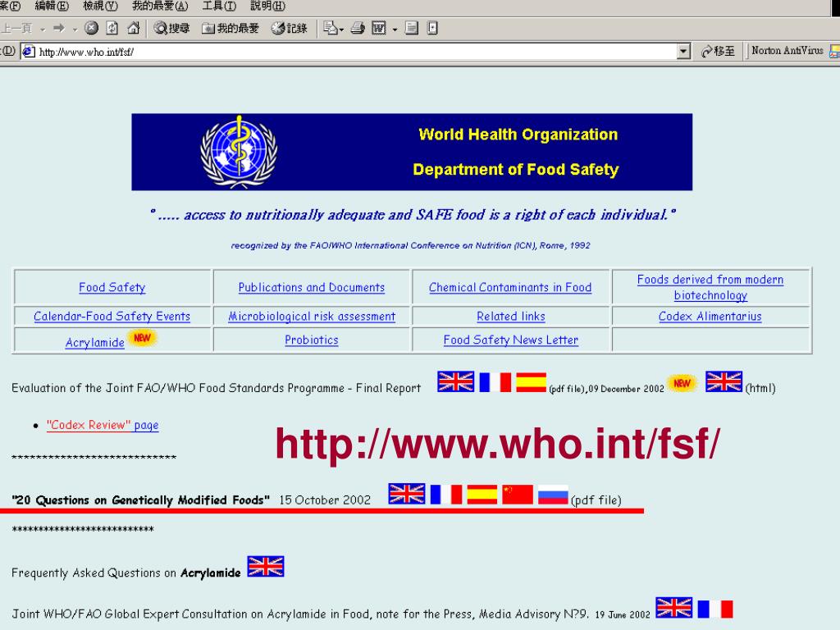Open French PDF of 20 Questions on GM Foods
Viewport: 840px width, 630px height.
(x=445, y=495)
